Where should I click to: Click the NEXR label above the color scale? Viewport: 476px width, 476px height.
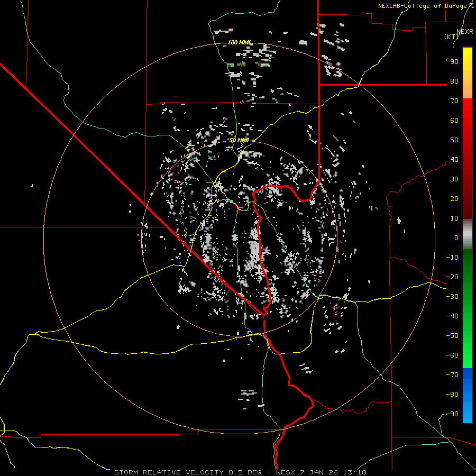(x=465, y=32)
